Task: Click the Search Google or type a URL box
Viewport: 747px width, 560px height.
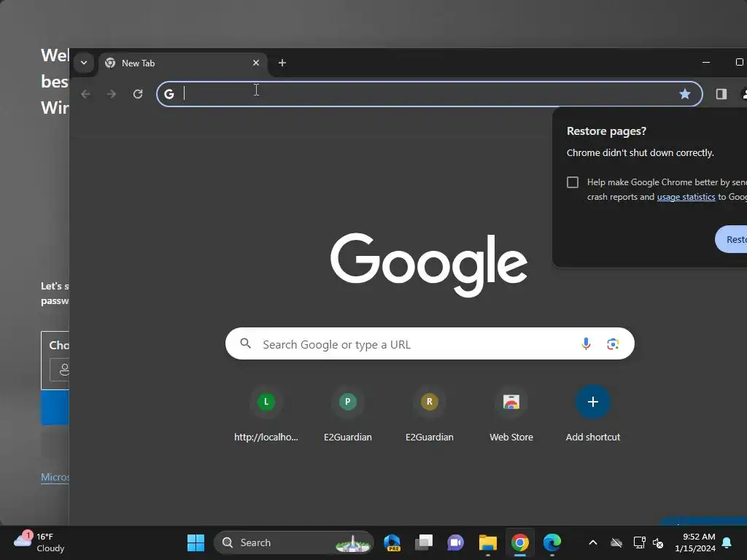Action: (x=430, y=344)
